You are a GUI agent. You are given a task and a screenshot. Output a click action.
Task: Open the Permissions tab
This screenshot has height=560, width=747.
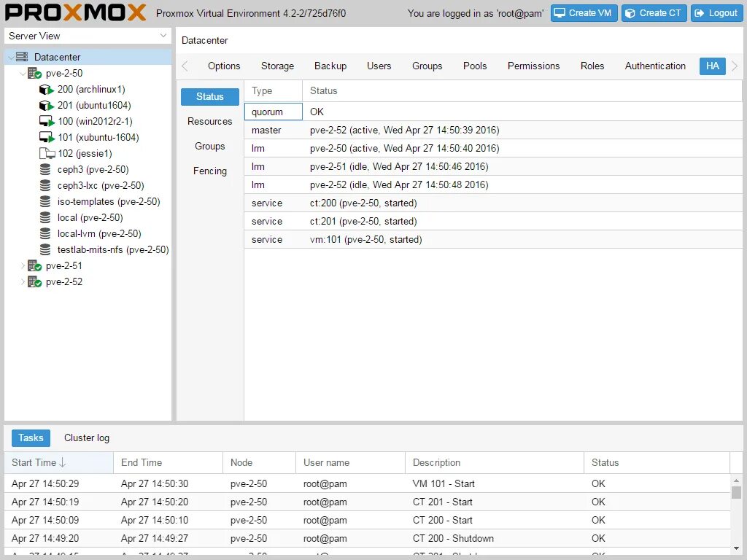tap(533, 66)
